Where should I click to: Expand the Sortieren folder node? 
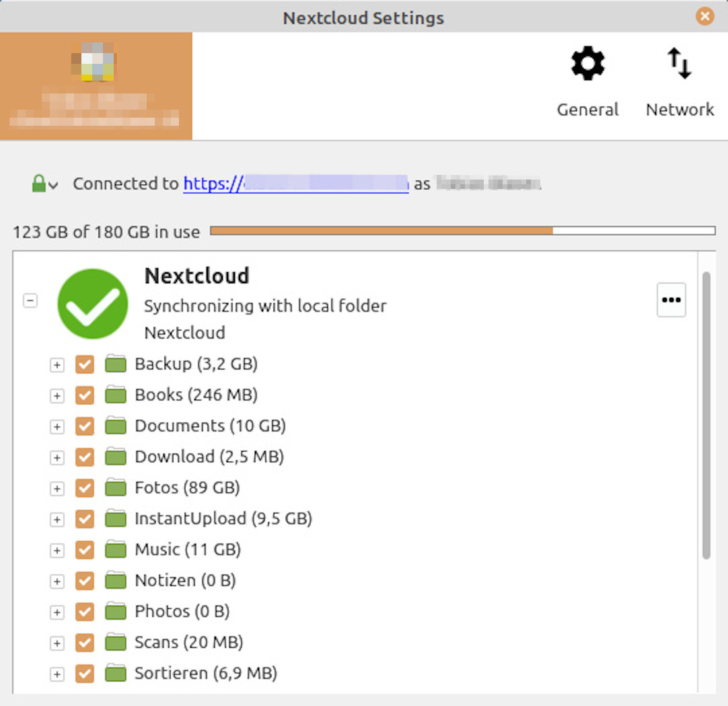click(x=57, y=674)
